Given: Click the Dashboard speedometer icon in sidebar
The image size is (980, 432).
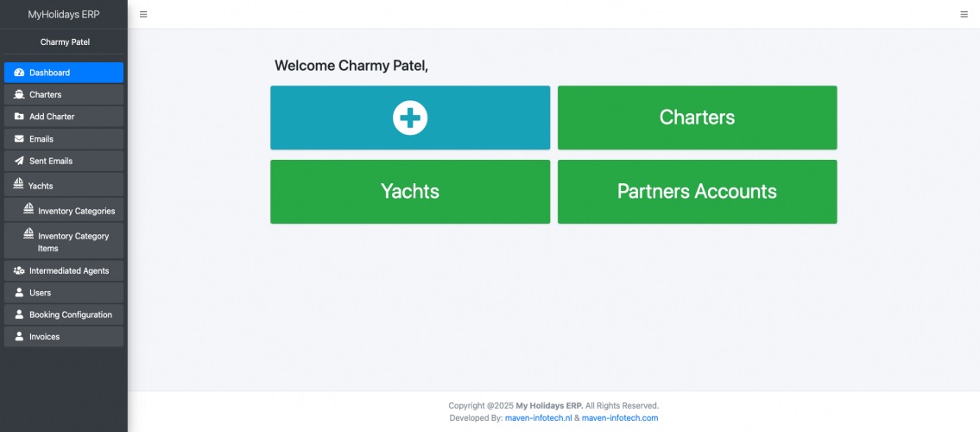Looking at the screenshot, I should 19,73.
